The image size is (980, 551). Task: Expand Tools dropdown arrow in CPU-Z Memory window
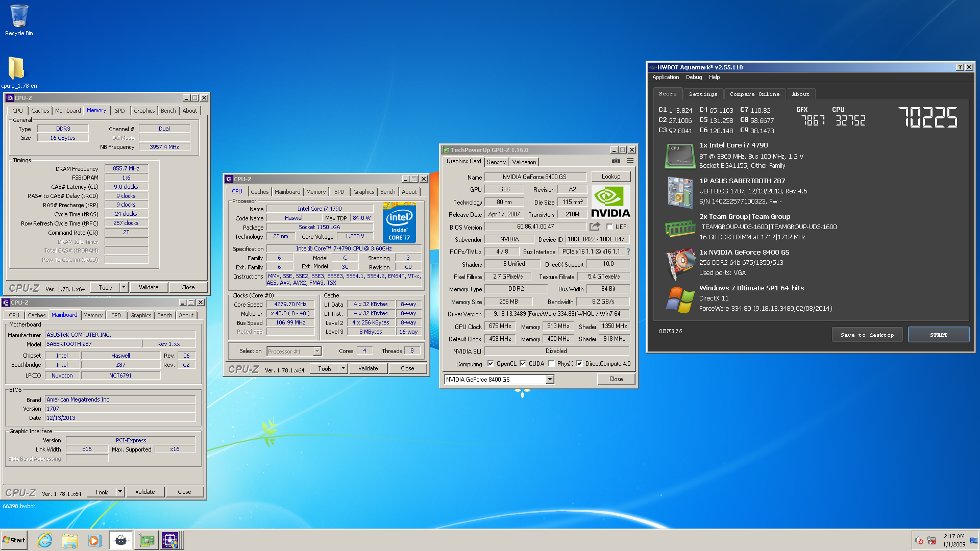click(x=124, y=287)
